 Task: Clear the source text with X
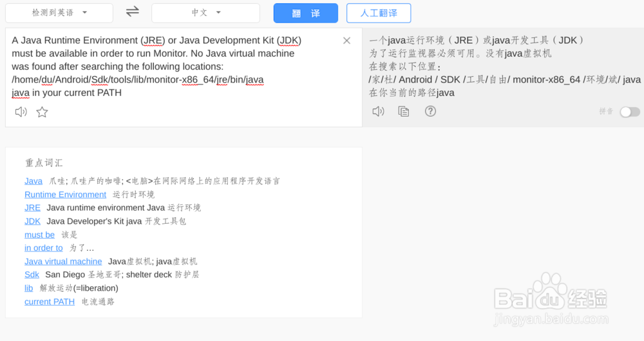tap(346, 41)
